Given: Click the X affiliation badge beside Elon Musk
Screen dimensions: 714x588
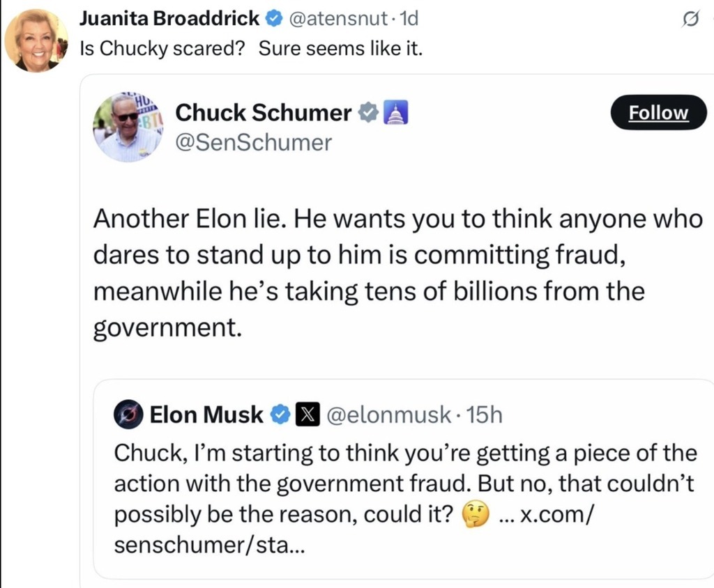Looking at the screenshot, I should point(307,415).
